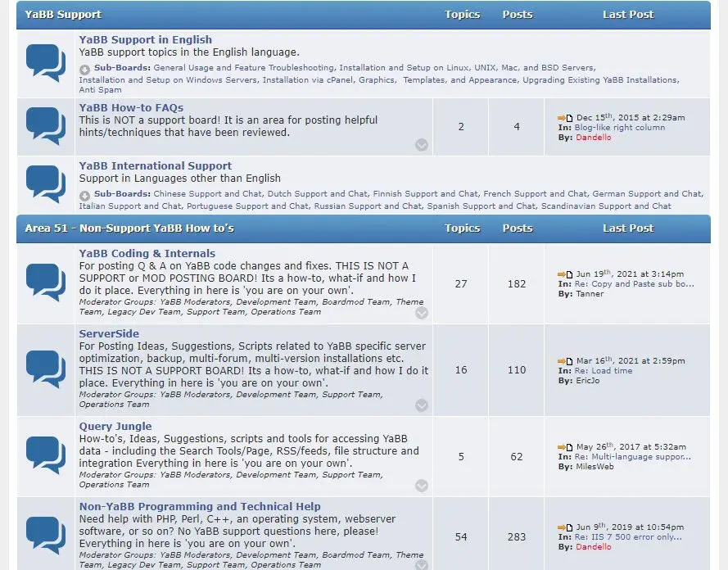Click the 'YaBB Support' category header title
The image size is (728, 570).
pyautogui.click(x=63, y=15)
